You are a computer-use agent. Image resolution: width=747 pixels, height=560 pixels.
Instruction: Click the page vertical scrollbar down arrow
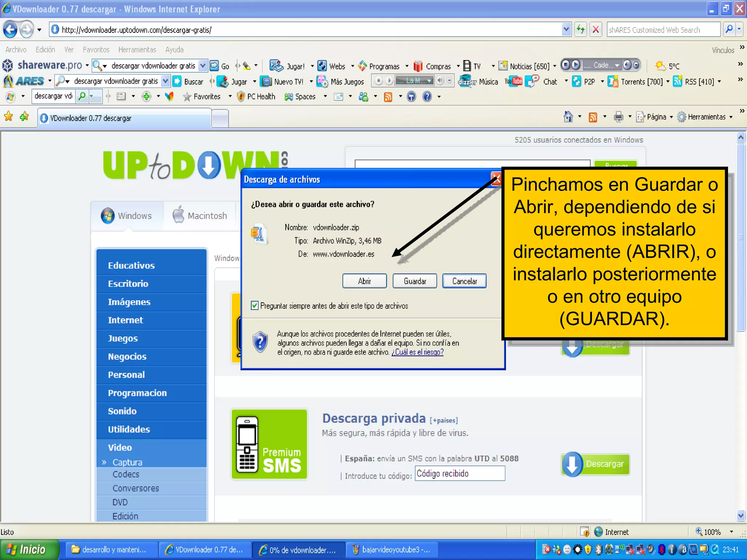click(741, 516)
